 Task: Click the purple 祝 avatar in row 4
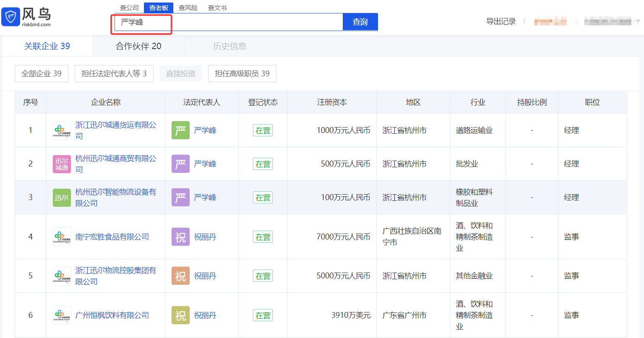180,237
